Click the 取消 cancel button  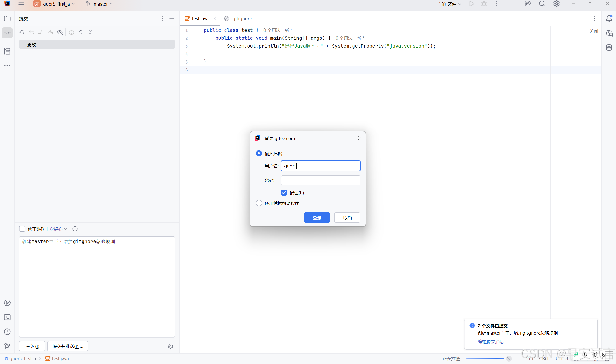347,217
